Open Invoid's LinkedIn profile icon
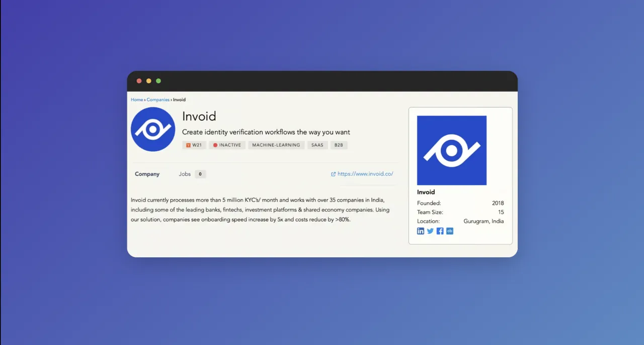Screen dimensions: 644x345 pos(421,231)
